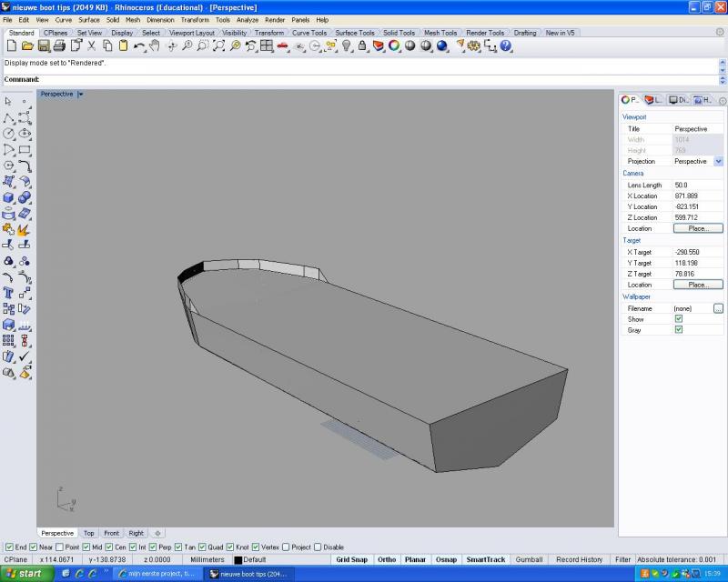Click the Millimeters units status pane
The image size is (728, 582).
pyautogui.click(x=207, y=560)
